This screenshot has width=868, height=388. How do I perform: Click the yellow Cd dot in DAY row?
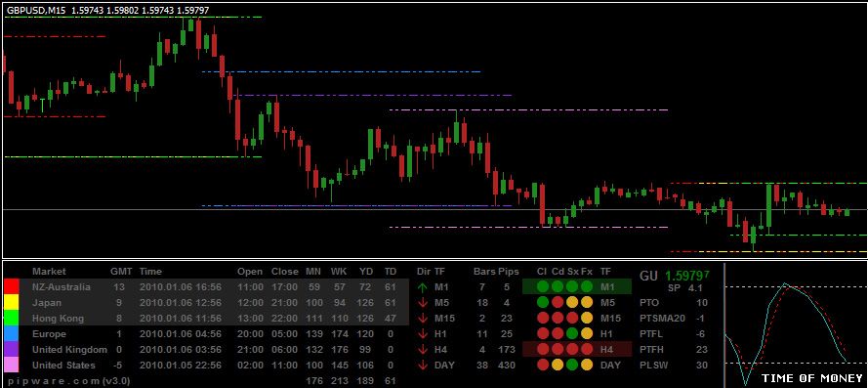558,366
